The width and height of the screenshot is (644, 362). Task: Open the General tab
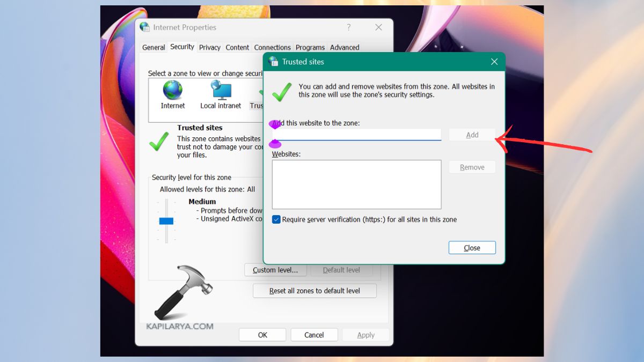[153, 47]
